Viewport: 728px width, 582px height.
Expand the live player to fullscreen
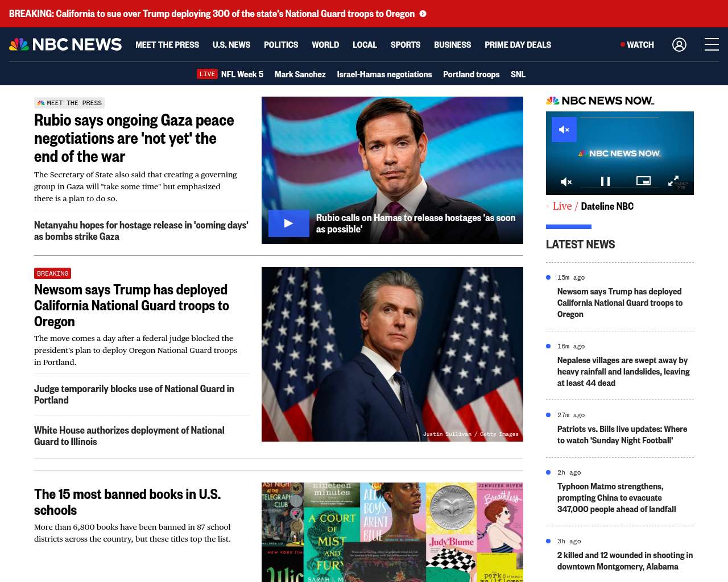click(673, 181)
